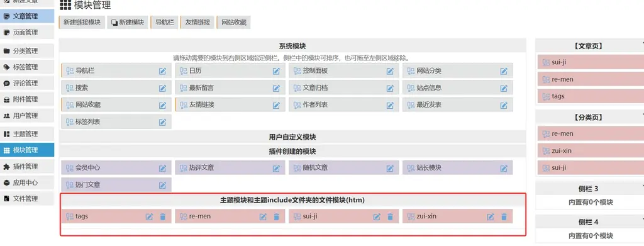The height and width of the screenshot is (246, 644).
Task: Edit the 网站收藏 system module
Action: 163,105
